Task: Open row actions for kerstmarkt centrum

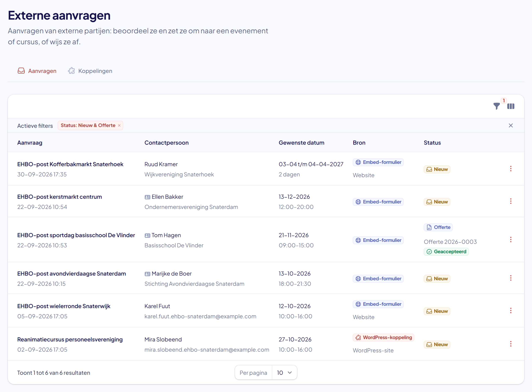Action: [x=511, y=201]
